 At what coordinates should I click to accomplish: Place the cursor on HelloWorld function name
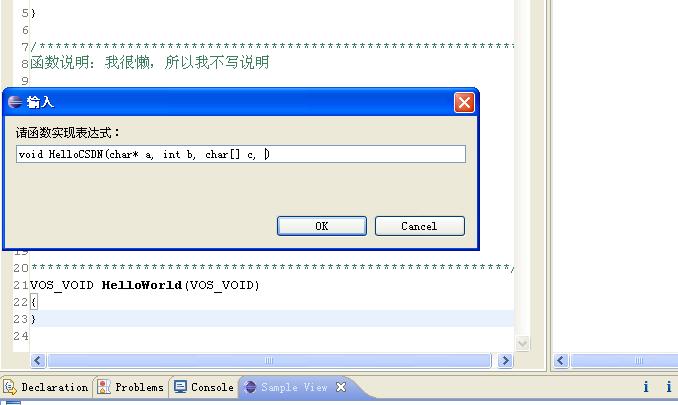[x=141, y=285]
